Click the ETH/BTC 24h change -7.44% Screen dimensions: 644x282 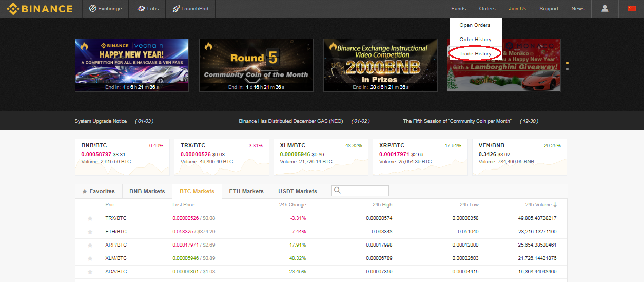coord(298,232)
